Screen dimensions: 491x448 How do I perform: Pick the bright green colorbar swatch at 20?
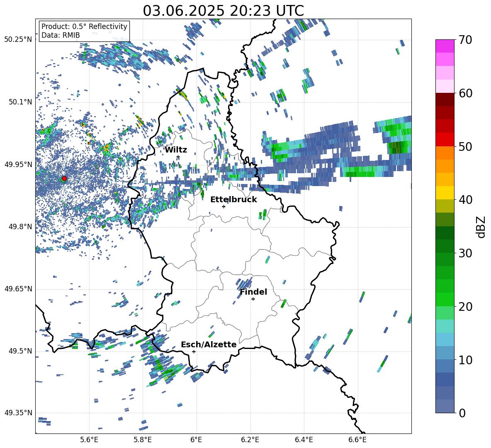[x=445, y=299]
